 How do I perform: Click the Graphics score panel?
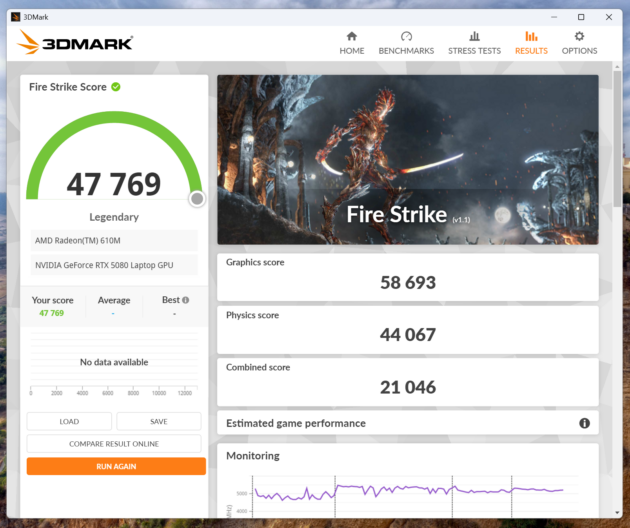click(x=408, y=276)
